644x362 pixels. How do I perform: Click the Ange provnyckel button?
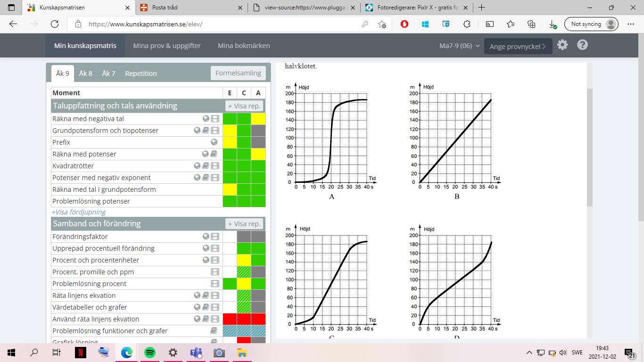click(518, 46)
